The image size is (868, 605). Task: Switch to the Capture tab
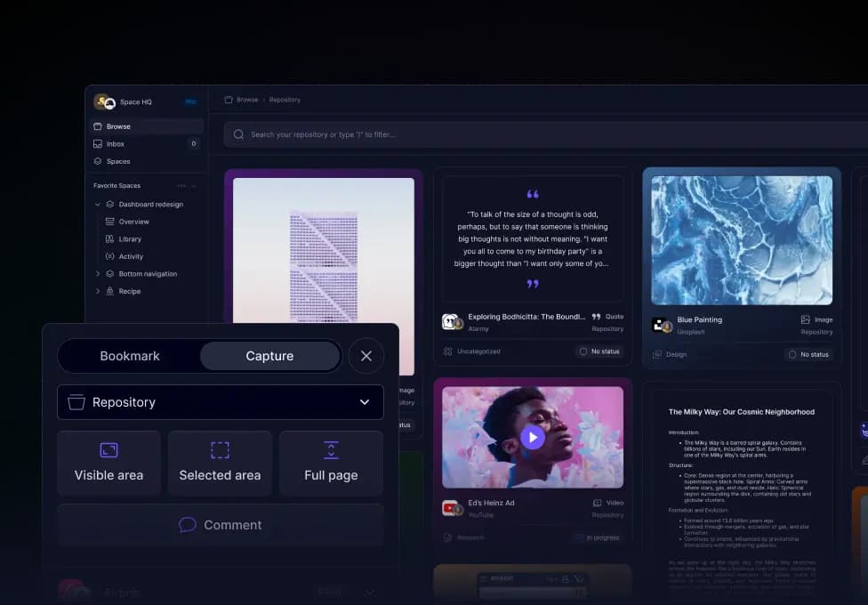click(x=269, y=356)
